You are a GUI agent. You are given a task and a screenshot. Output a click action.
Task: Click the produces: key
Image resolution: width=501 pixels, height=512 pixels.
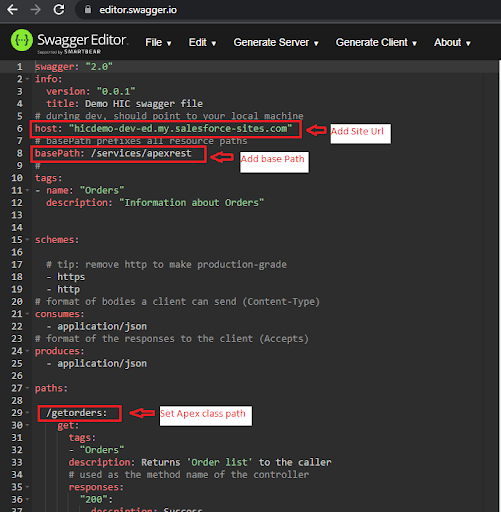pos(60,351)
